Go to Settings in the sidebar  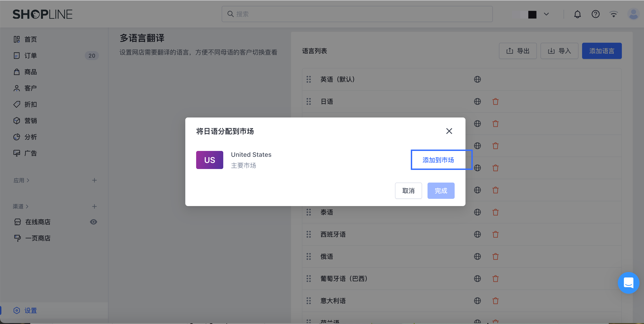click(31, 310)
